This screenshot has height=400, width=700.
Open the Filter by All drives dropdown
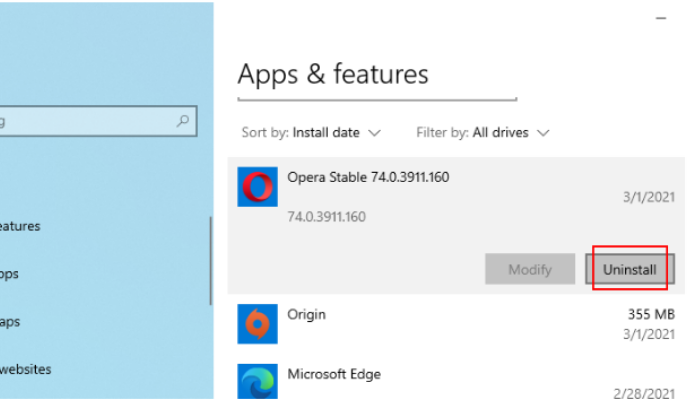(x=483, y=133)
